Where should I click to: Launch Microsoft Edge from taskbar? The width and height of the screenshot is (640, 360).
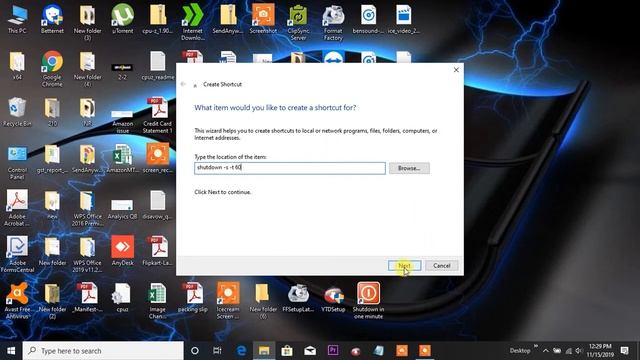[x=241, y=351]
